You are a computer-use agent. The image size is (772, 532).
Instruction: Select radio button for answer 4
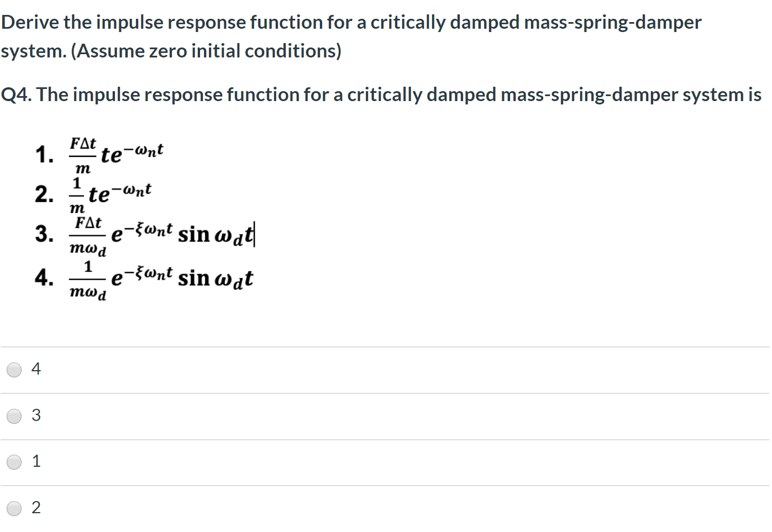14,370
